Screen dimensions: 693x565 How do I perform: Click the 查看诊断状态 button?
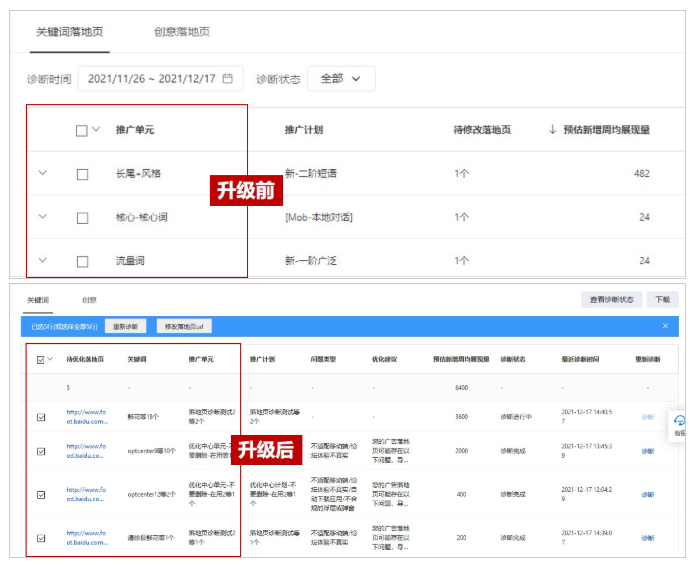tap(612, 299)
